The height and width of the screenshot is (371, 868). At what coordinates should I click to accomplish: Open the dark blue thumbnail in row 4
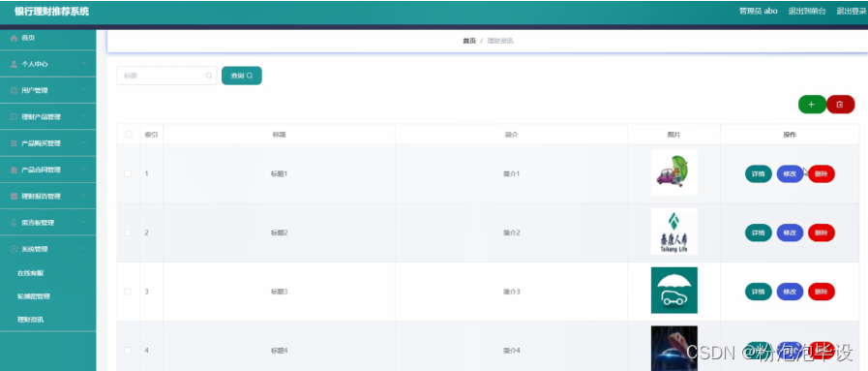click(x=673, y=349)
